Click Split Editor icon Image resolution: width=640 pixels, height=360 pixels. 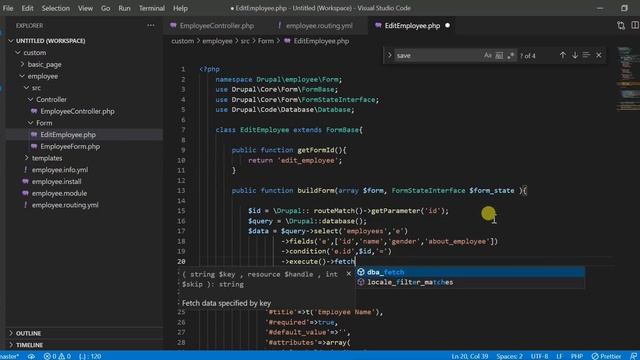click(635, 25)
